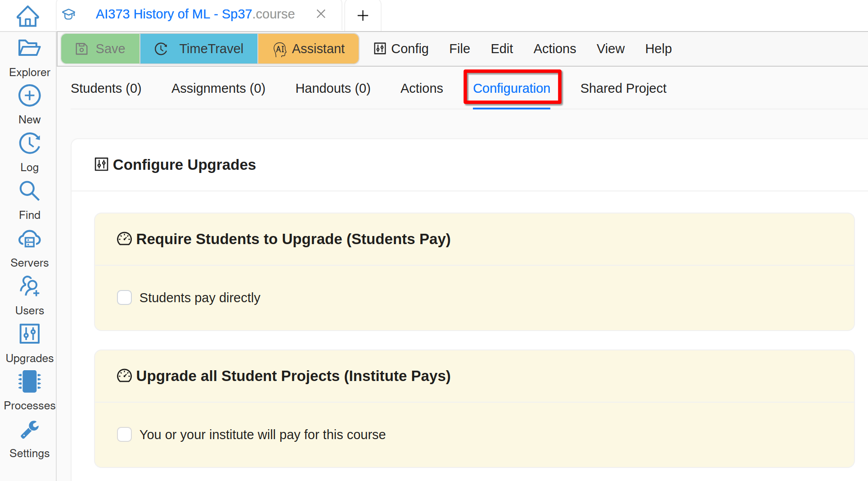868x481 pixels.
Task: Open the View dropdown menu
Action: [610, 49]
